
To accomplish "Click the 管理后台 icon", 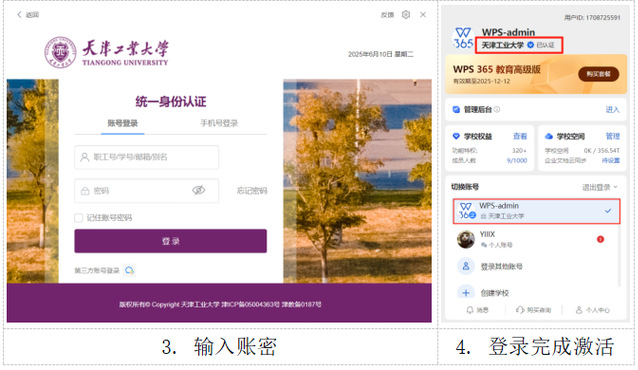I will [x=456, y=109].
